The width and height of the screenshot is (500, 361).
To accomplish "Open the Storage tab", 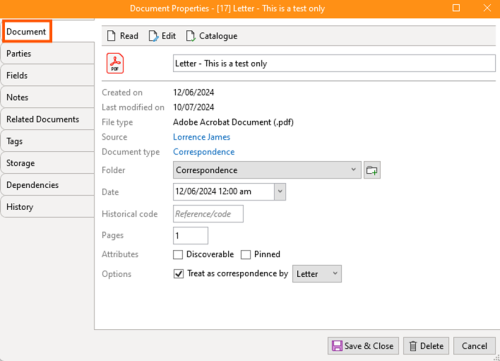I will (47, 163).
